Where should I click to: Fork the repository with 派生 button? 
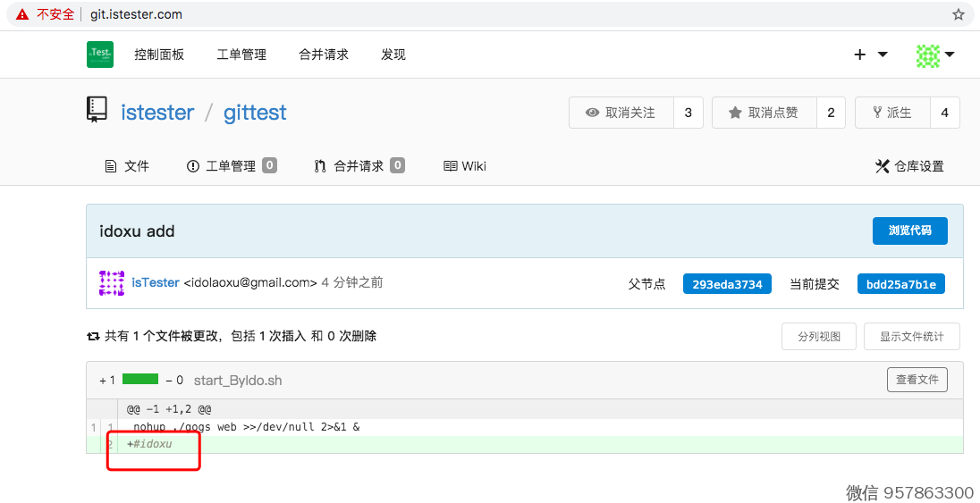pyautogui.click(x=891, y=113)
